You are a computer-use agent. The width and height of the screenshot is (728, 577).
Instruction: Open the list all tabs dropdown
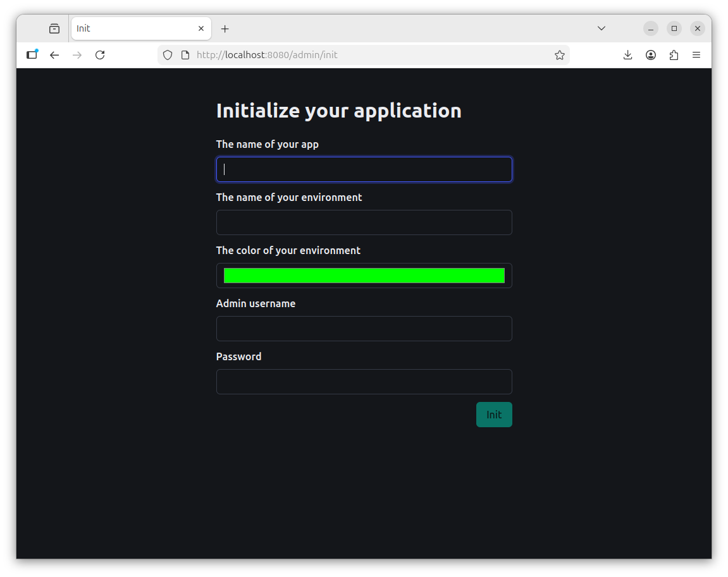coord(601,28)
